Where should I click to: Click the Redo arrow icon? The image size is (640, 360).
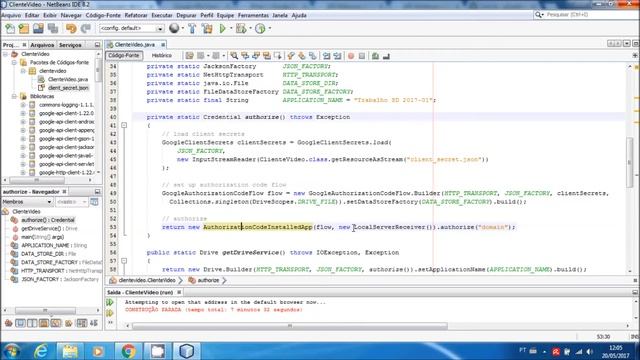coord(85,29)
